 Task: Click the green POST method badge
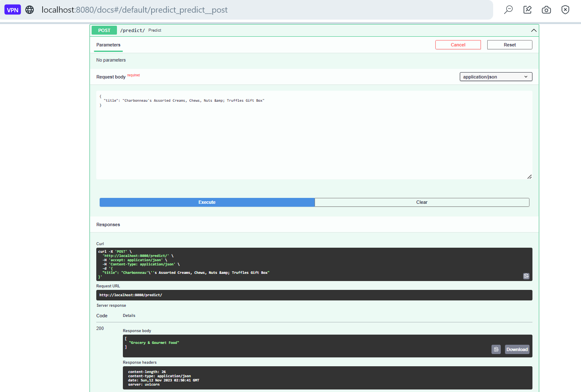pyautogui.click(x=104, y=30)
